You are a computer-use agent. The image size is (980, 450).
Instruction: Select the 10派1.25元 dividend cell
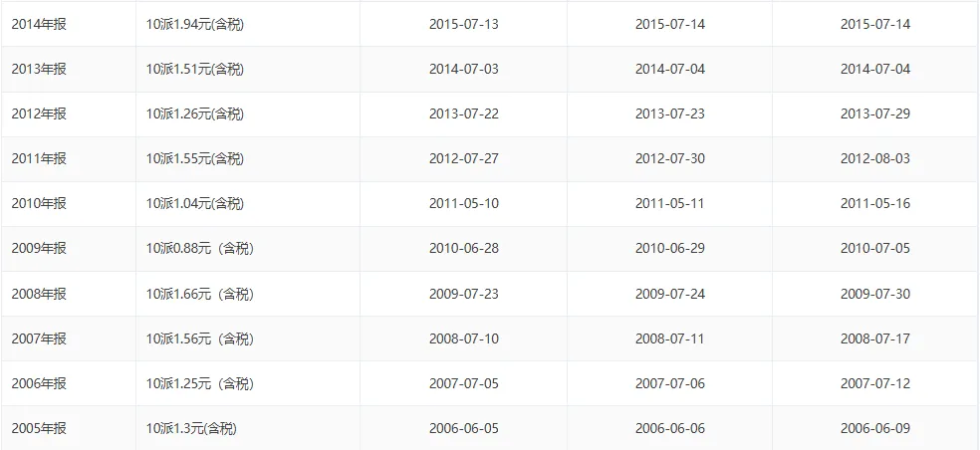(x=200, y=383)
